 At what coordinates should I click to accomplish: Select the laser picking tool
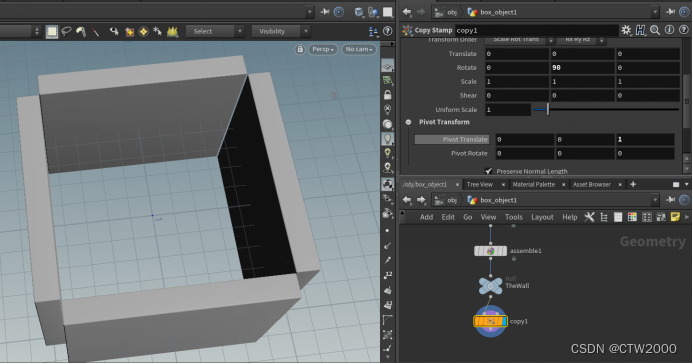pyautogui.click(x=95, y=31)
